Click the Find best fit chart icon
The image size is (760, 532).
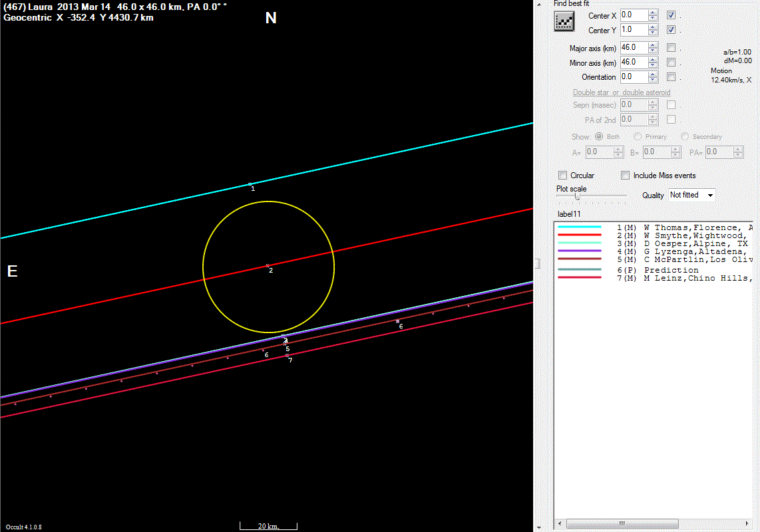pyautogui.click(x=564, y=22)
